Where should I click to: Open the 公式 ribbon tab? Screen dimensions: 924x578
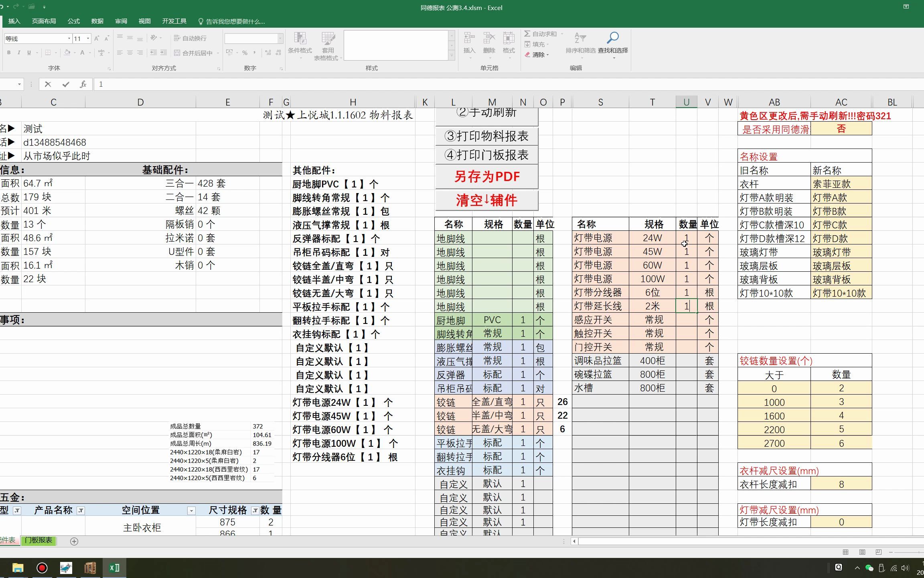(73, 21)
